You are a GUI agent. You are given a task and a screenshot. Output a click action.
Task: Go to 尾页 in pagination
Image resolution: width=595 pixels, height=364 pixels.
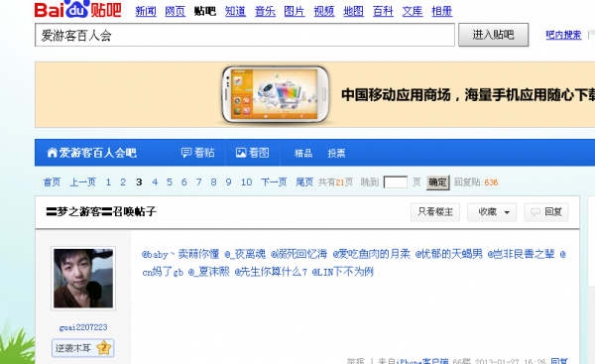click(x=304, y=182)
